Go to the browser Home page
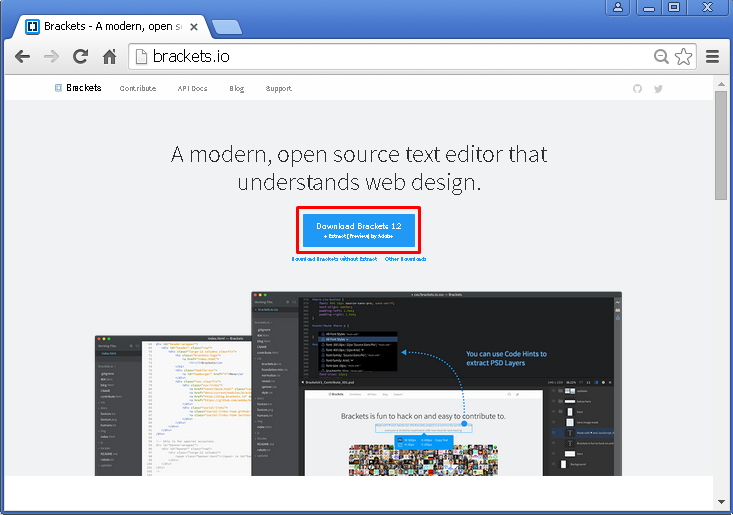 coord(109,57)
